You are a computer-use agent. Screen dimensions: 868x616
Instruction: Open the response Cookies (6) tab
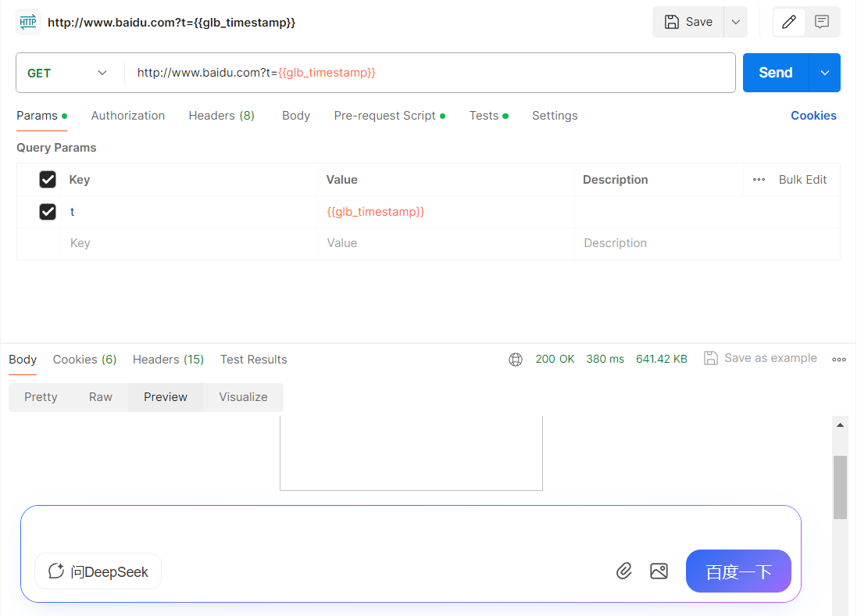point(84,360)
